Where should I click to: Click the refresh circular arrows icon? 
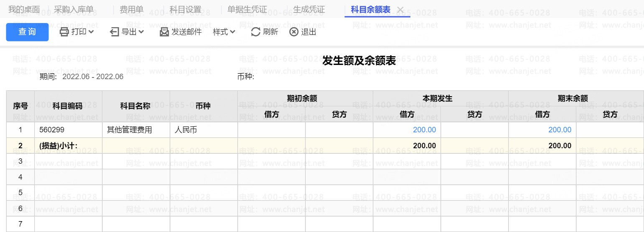tap(255, 32)
